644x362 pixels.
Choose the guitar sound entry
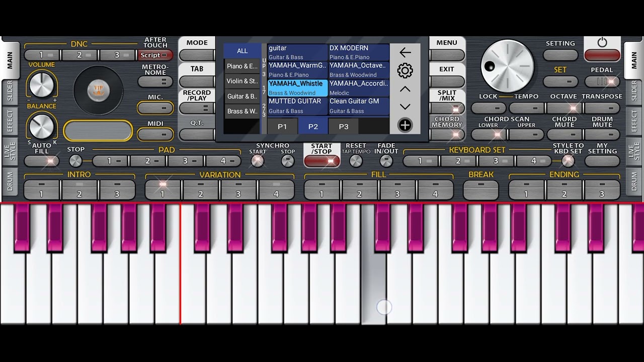pos(297,52)
